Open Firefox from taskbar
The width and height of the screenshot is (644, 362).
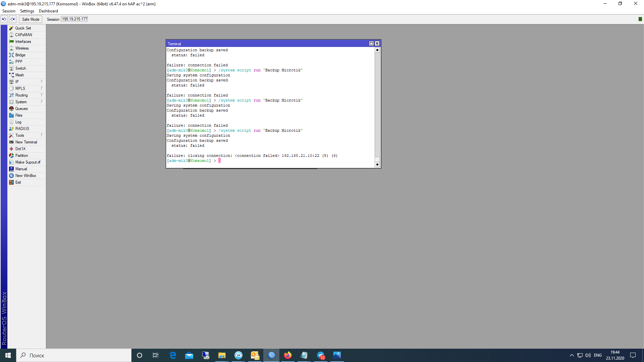(x=288, y=355)
